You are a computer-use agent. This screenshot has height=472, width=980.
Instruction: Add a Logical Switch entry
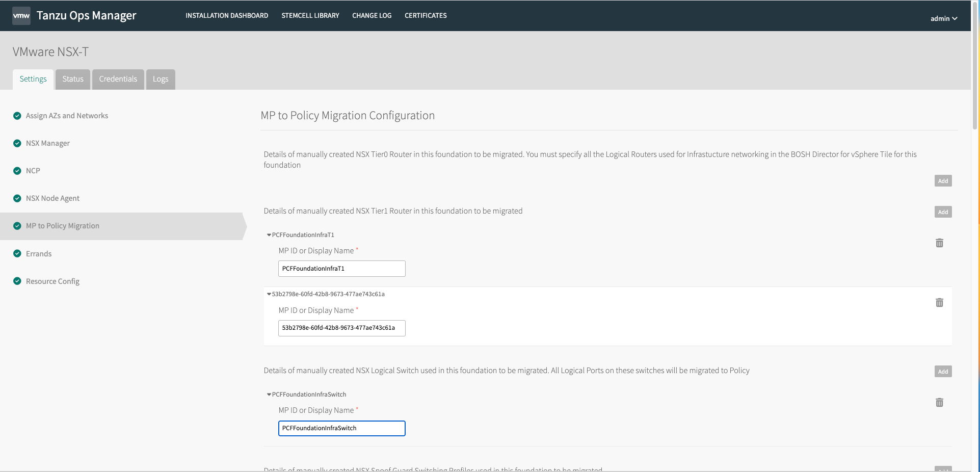point(943,372)
